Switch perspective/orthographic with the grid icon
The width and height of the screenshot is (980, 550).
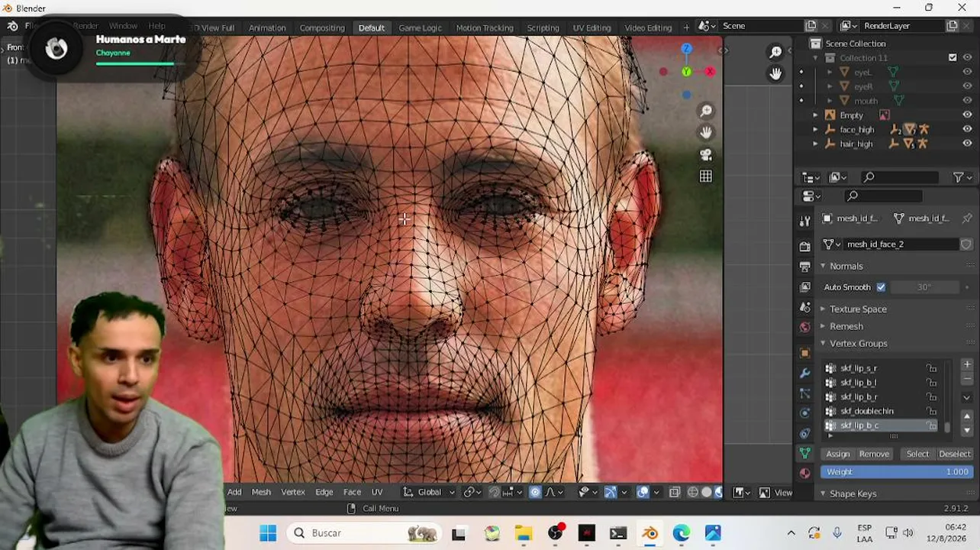(706, 176)
